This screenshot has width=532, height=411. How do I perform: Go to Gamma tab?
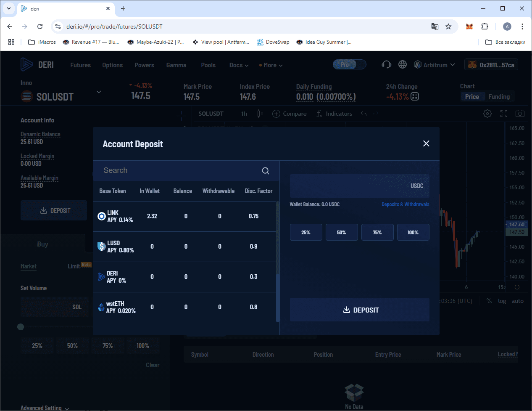176,65
